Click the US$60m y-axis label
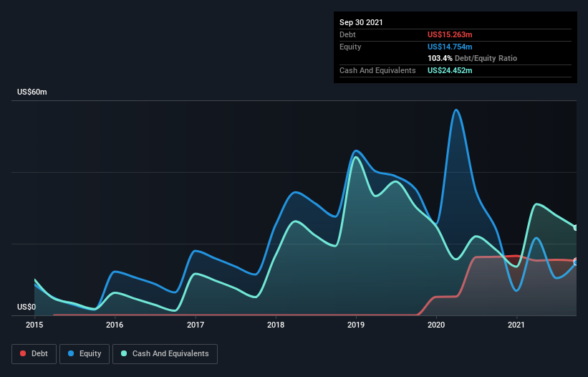Viewport: 588px width, 377px height. pyautogui.click(x=32, y=92)
